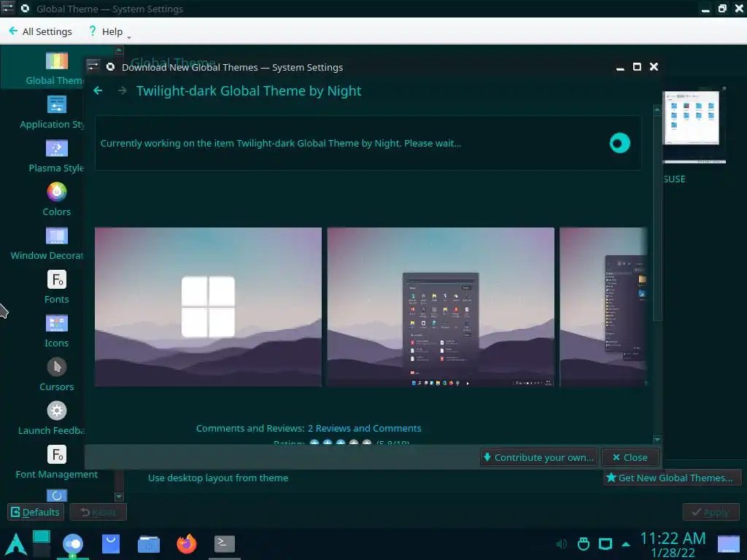This screenshot has height=560, width=747.
Task: Open the Cursors settings icon
Action: [57, 367]
